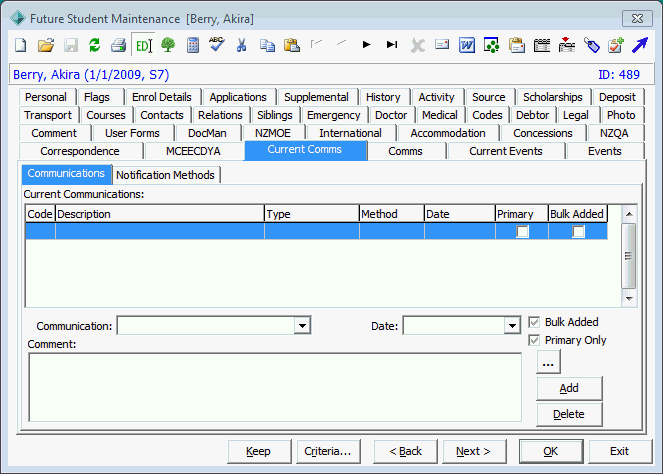Viewport: 663px width, 474px height.
Task: Open a record with the folder icon
Action: pyautogui.click(x=46, y=45)
